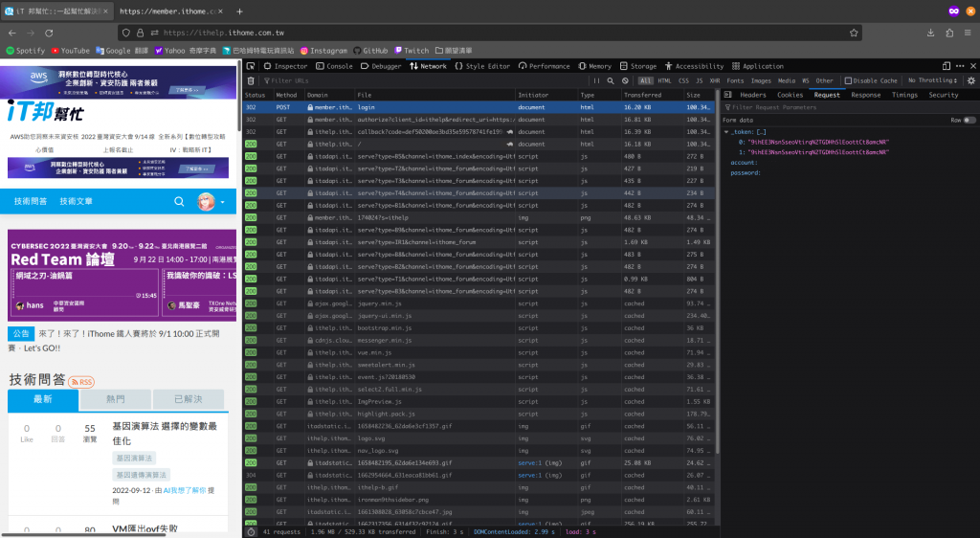Filter requests by JS type
This screenshot has width=980, height=538.
[700, 80]
